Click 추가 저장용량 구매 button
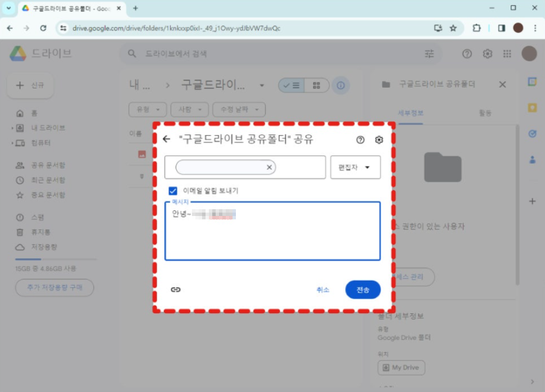Viewport: 545px width, 392px height. pyautogui.click(x=55, y=287)
